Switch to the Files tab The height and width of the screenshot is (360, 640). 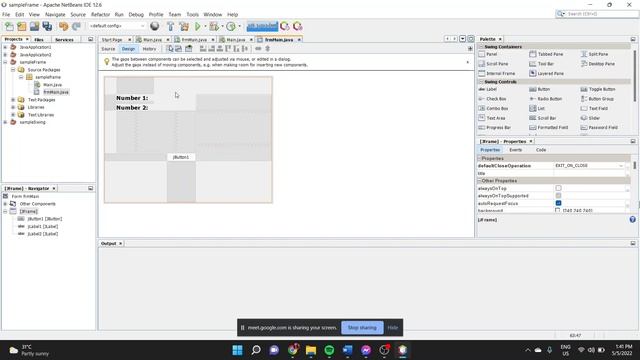tap(39, 40)
